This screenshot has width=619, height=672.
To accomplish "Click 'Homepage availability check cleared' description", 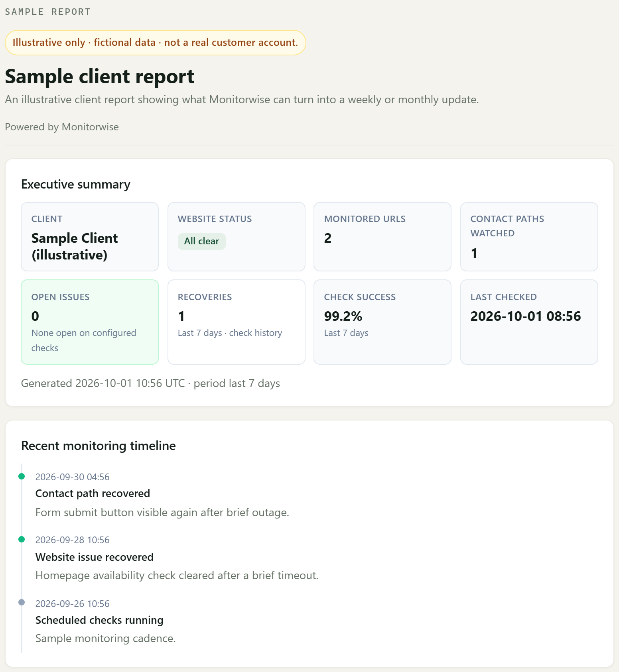I will pos(177,575).
